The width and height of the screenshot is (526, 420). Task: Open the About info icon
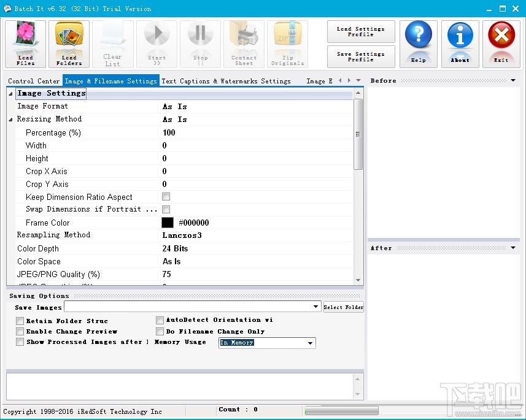[x=460, y=44]
